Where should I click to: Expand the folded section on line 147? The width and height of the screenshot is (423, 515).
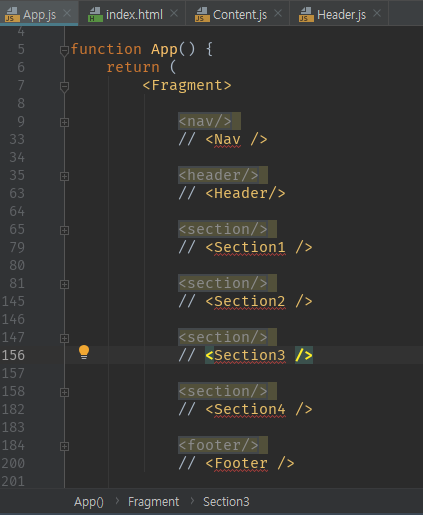point(64,338)
